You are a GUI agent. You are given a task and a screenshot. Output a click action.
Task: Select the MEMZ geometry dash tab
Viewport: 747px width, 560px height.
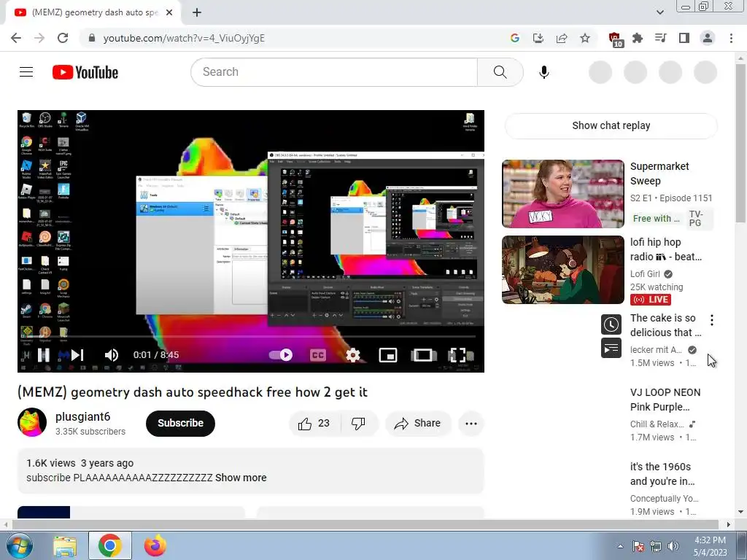tap(93, 13)
